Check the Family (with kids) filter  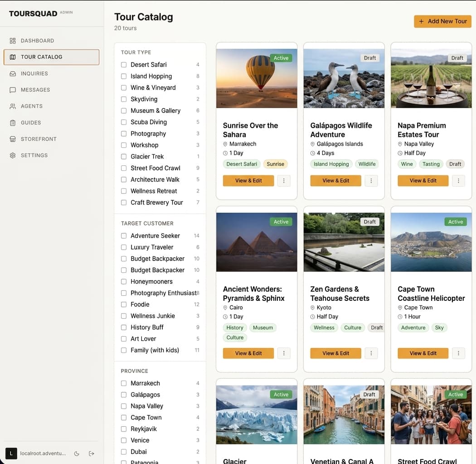click(124, 350)
